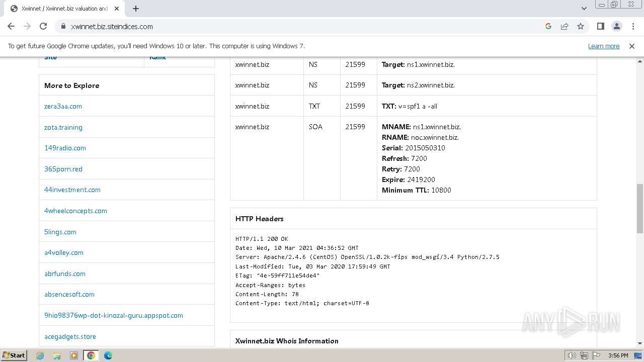The width and height of the screenshot is (644, 362).
Task: Open Google search icon in address bar
Action: (x=548, y=26)
